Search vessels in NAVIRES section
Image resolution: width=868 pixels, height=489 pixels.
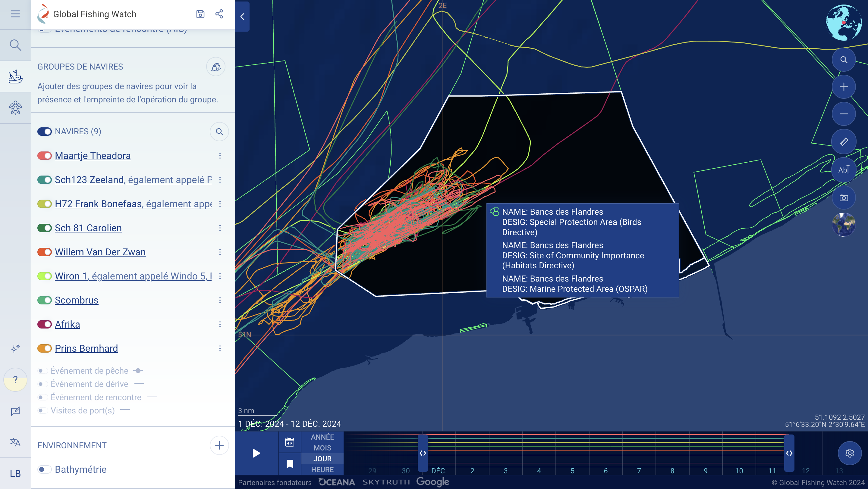point(219,132)
